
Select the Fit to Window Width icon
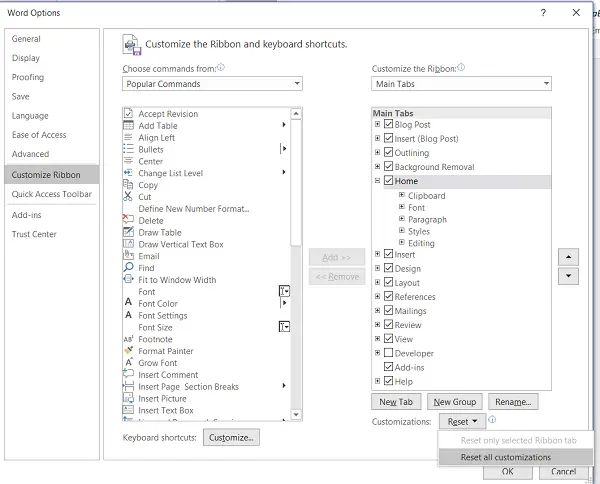click(x=128, y=280)
